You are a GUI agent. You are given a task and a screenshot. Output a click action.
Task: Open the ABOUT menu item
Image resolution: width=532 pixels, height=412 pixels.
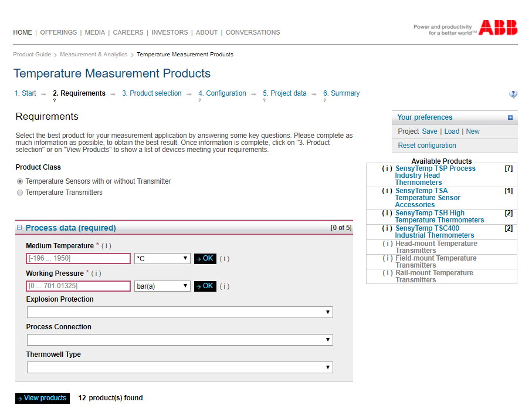point(206,32)
